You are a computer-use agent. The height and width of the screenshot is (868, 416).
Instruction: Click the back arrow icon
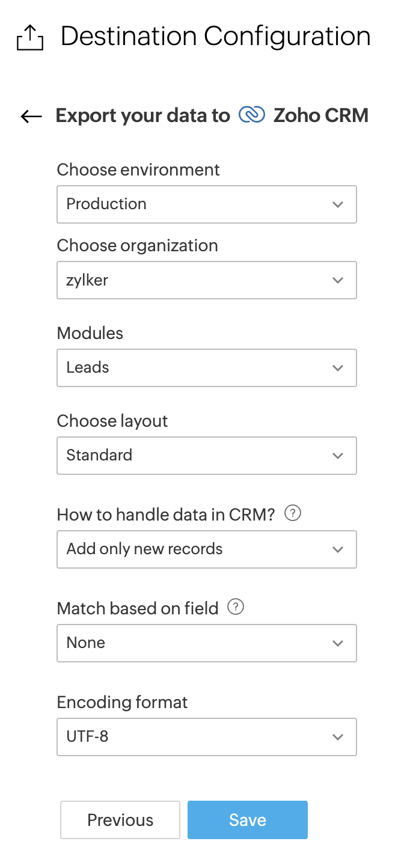31,116
